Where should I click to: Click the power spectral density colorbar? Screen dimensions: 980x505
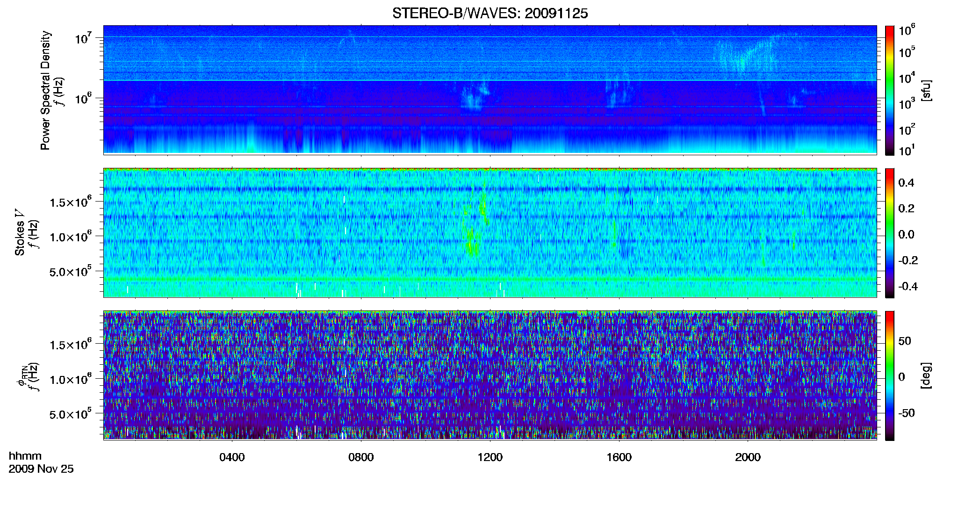(x=890, y=90)
